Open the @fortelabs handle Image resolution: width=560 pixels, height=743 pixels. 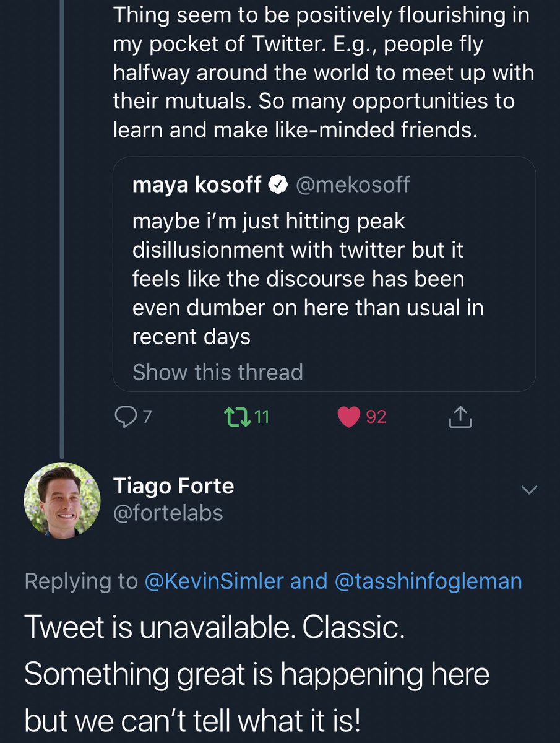coord(168,513)
